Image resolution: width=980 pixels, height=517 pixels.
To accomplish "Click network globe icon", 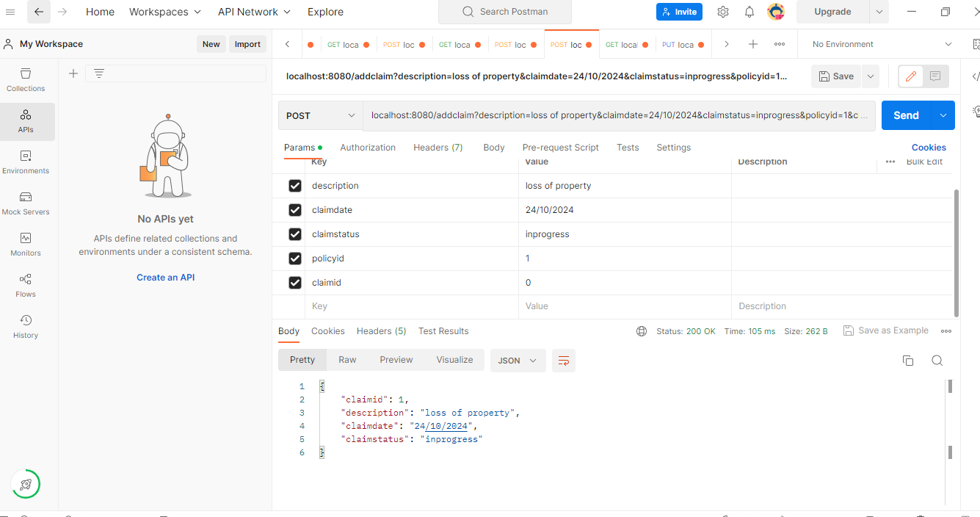I will point(642,331).
